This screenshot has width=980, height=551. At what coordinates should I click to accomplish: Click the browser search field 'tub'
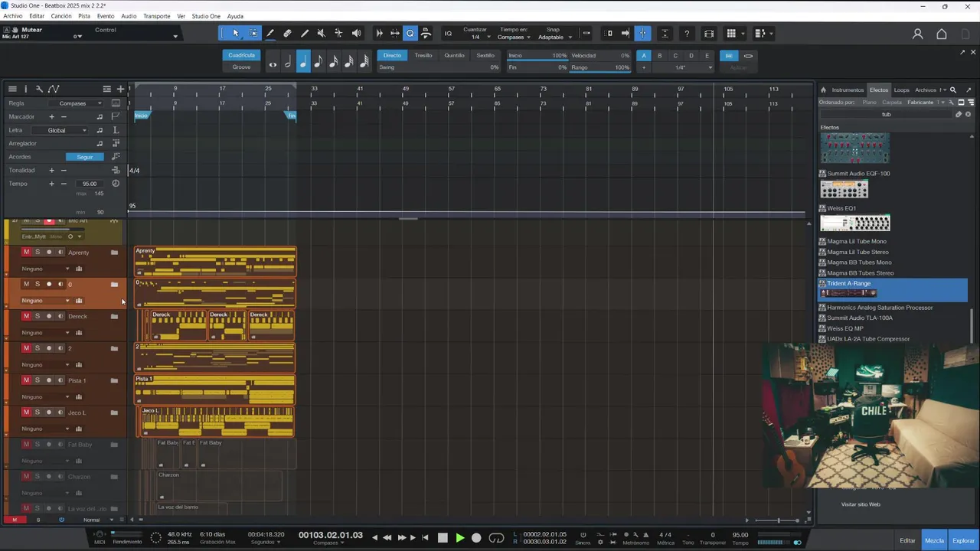tap(886, 114)
